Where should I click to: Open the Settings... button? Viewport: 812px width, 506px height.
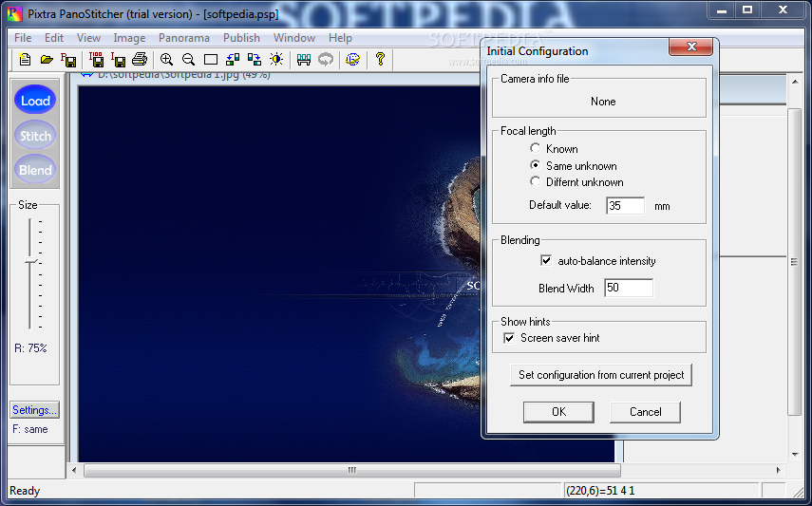point(35,410)
